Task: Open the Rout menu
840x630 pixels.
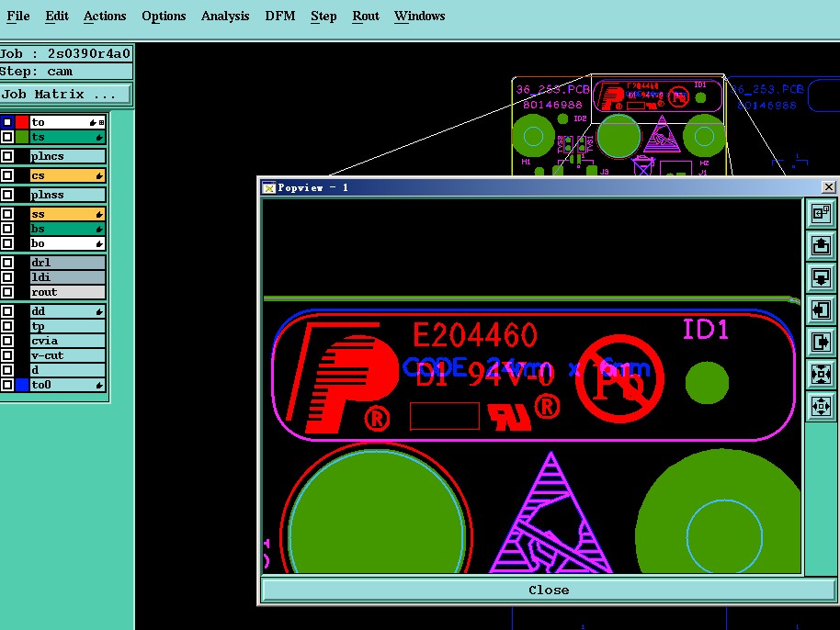Action: click(366, 16)
